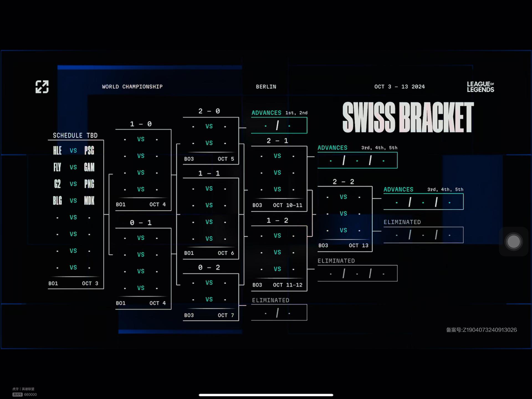The width and height of the screenshot is (532, 399).
Task: Tap the BERLIN header text
Action: point(266,87)
